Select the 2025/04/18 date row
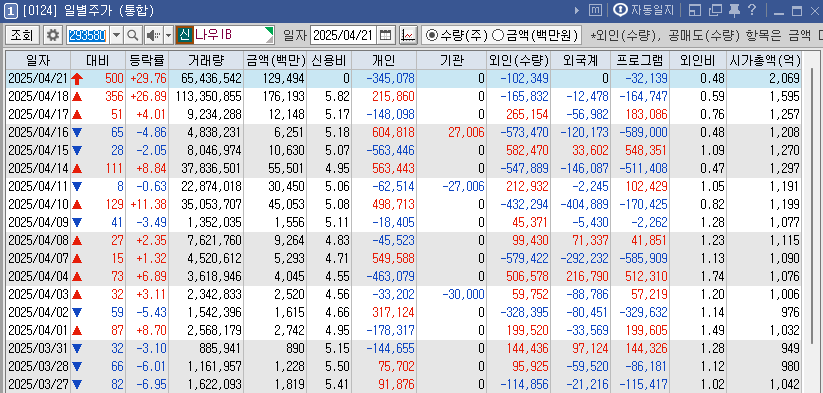Image resolution: width=823 pixels, height=393 pixels. pyautogui.click(x=403, y=97)
